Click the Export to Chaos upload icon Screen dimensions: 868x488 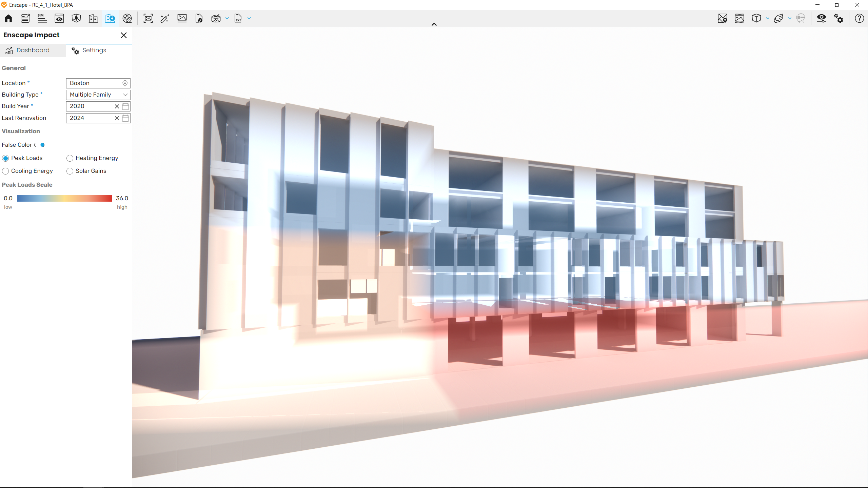[199, 18]
